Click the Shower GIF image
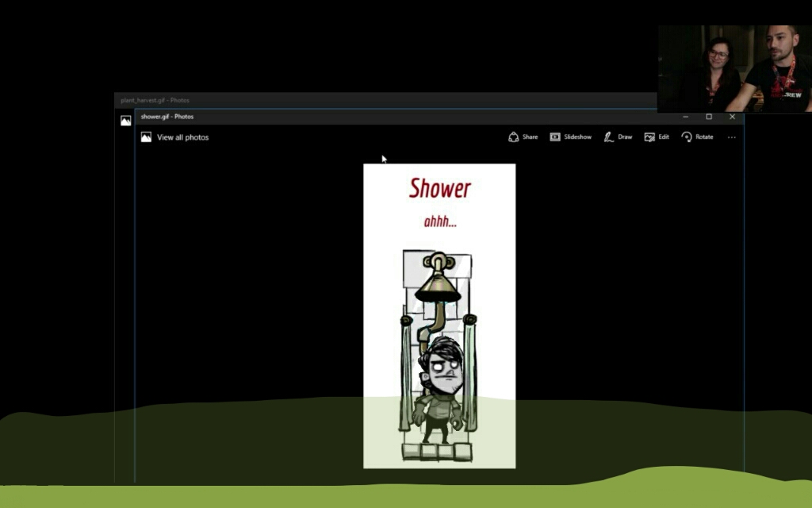 tap(439, 316)
